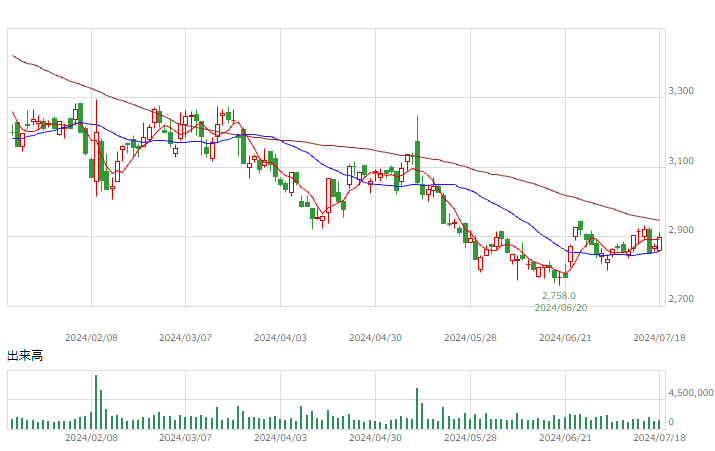The image size is (715, 451).
Task: Click the tallest volume bar near 2024/02/08
Action: tap(96, 402)
